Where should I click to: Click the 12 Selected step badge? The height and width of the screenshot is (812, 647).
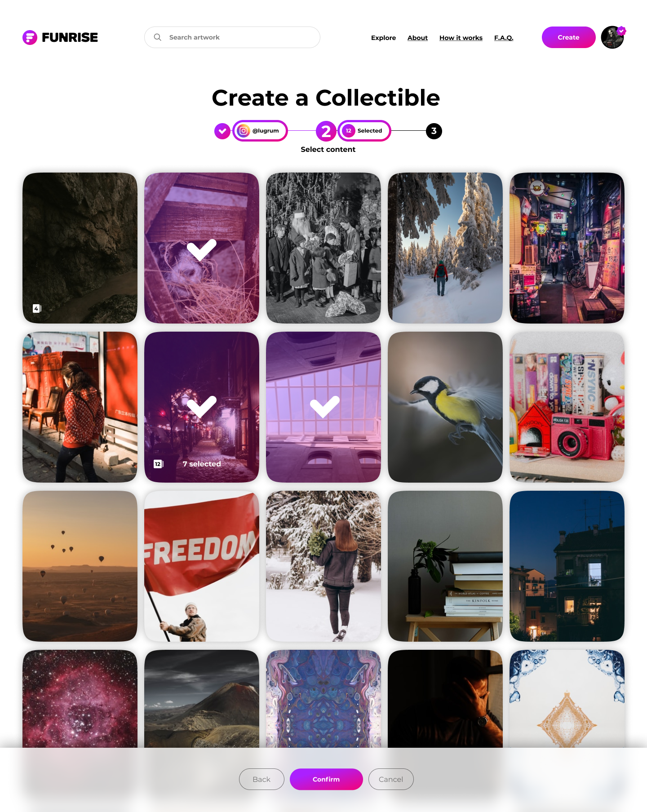(x=364, y=131)
